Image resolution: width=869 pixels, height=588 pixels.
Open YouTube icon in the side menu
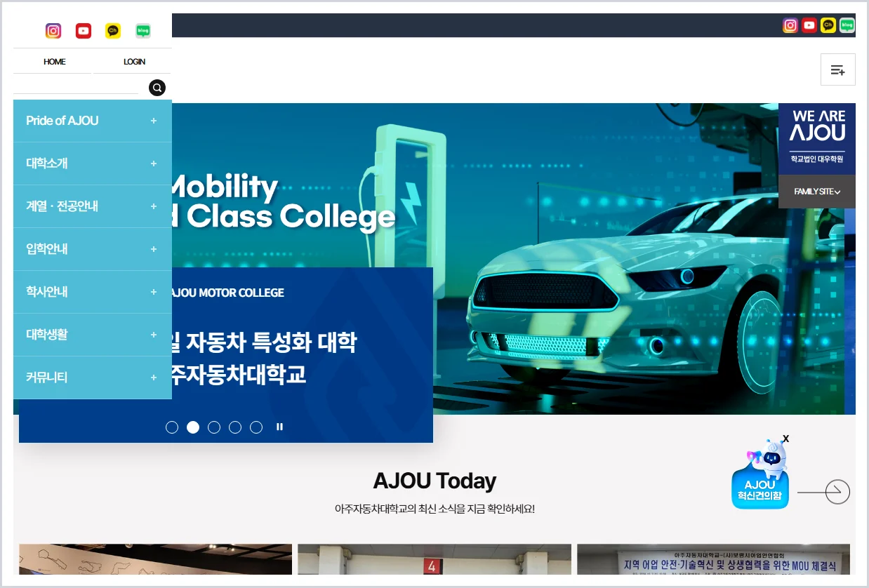84,31
